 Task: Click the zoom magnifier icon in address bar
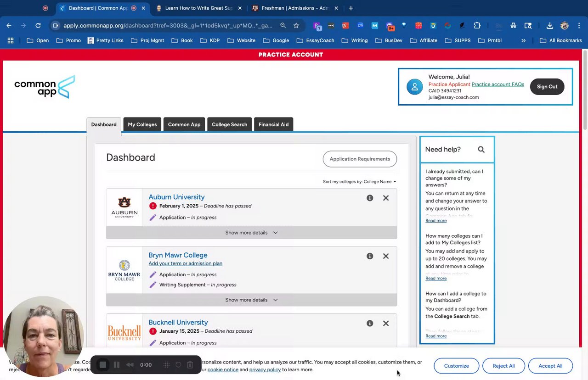pyautogui.click(x=283, y=26)
